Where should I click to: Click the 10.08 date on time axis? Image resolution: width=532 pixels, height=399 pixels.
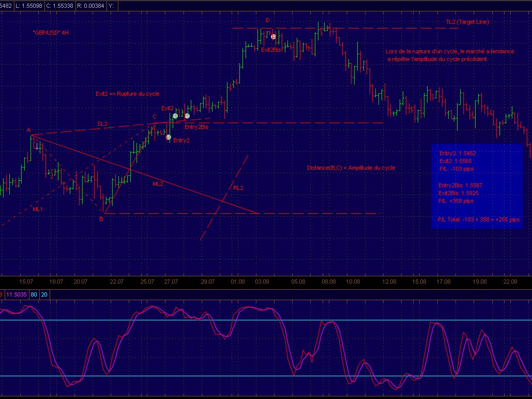coord(353,282)
